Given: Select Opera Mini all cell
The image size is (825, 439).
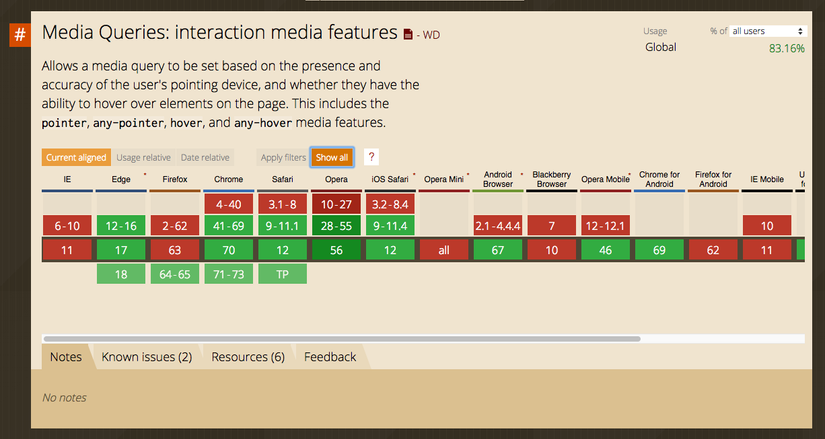Looking at the screenshot, I should coord(444,250).
